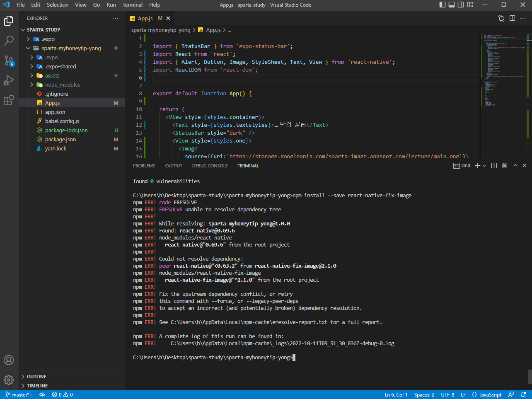532x399 pixels.
Task: Open the Manage gear menu
Action: pyautogui.click(x=9, y=380)
